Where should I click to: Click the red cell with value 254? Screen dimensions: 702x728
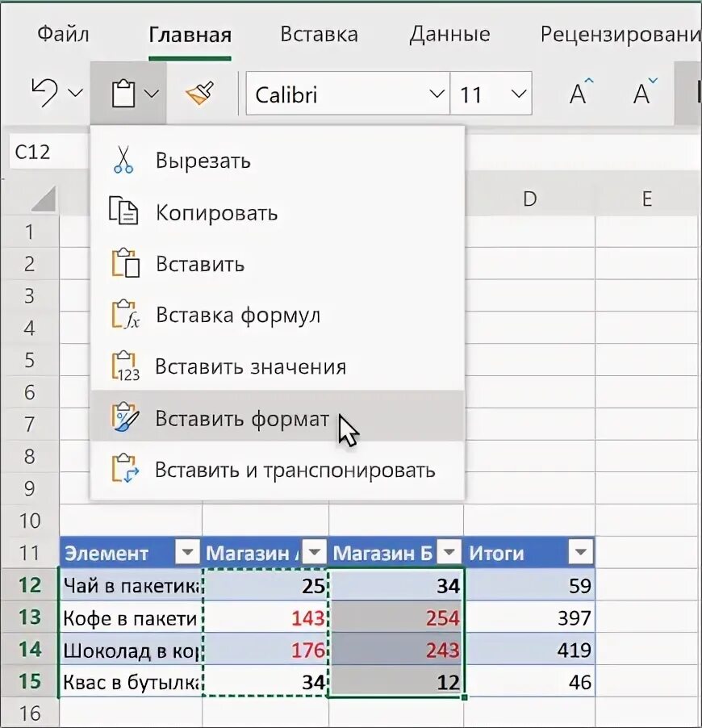(x=396, y=617)
